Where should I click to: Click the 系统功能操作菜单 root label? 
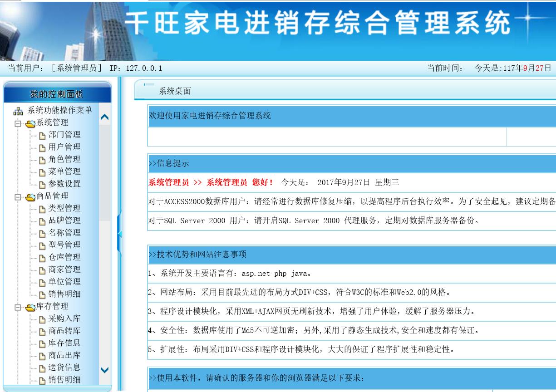(x=60, y=110)
